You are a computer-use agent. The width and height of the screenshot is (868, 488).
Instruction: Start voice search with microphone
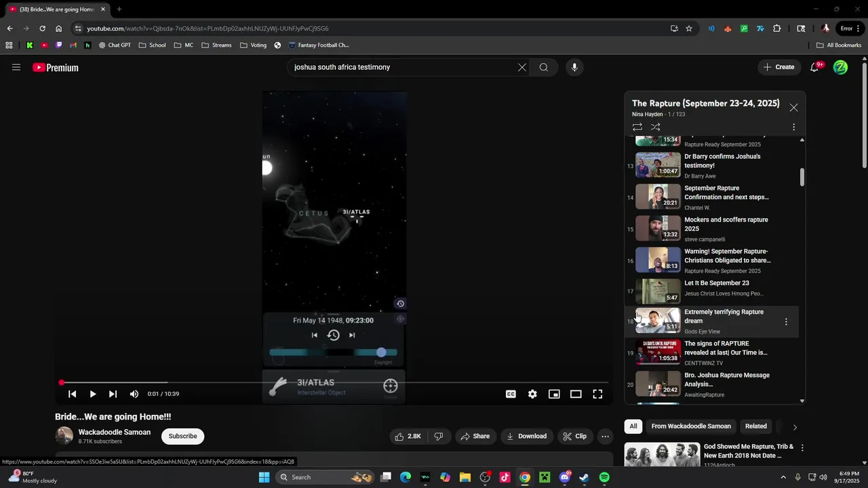click(574, 67)
